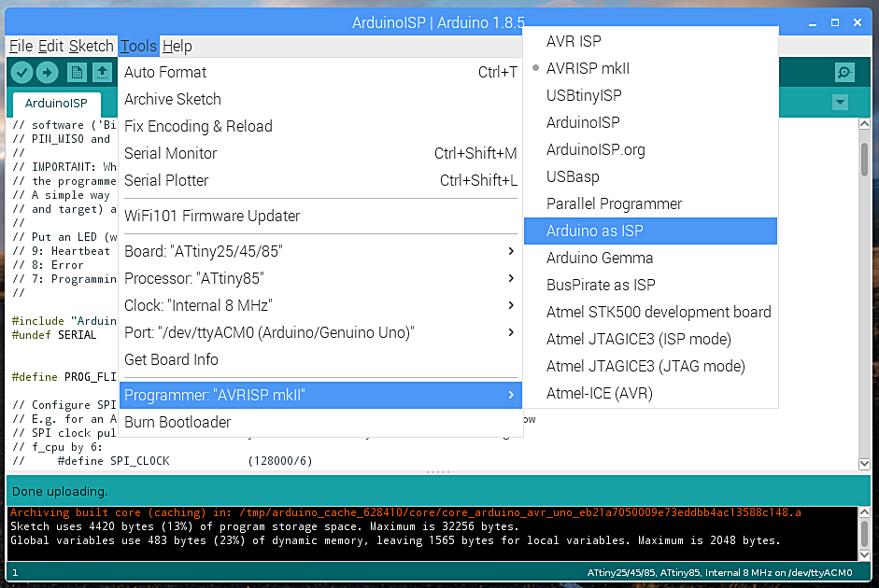The height and width of the screenshot is (588, 879).
Task: Click the 'Global variables use 483 bytes' line
Action: click(395, 540)
